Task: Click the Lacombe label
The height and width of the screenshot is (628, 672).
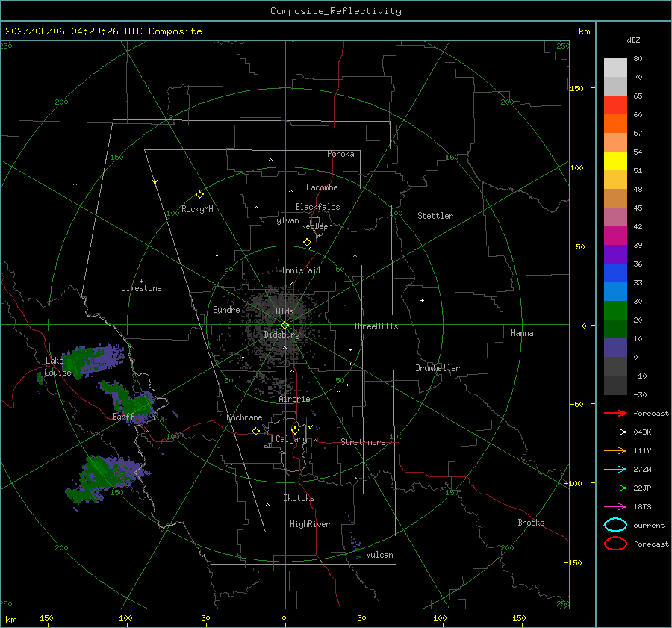Action: pyautogui.click(x=322, y=187)
